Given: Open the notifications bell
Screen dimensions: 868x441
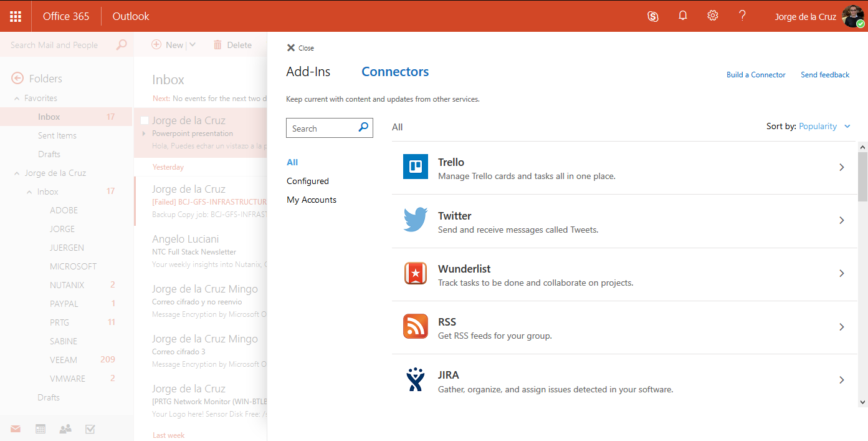Looking at the screenshot, I should (683, 16).
